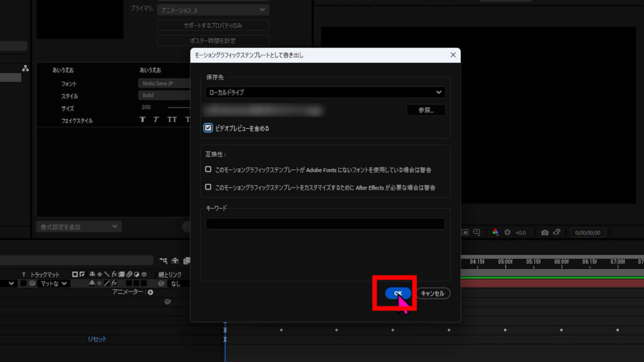Close the export template dialog
644x362 pixels.
click(x=453, y=55)
